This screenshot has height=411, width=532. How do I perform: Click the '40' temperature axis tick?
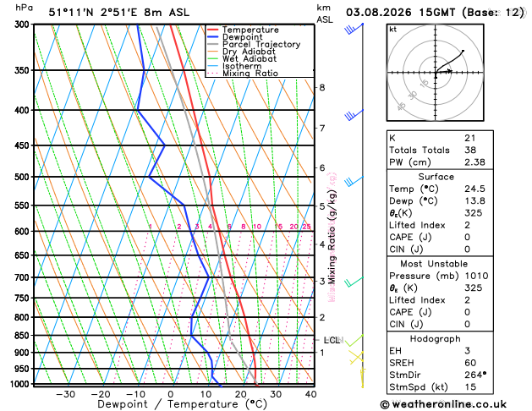[310, 394]
